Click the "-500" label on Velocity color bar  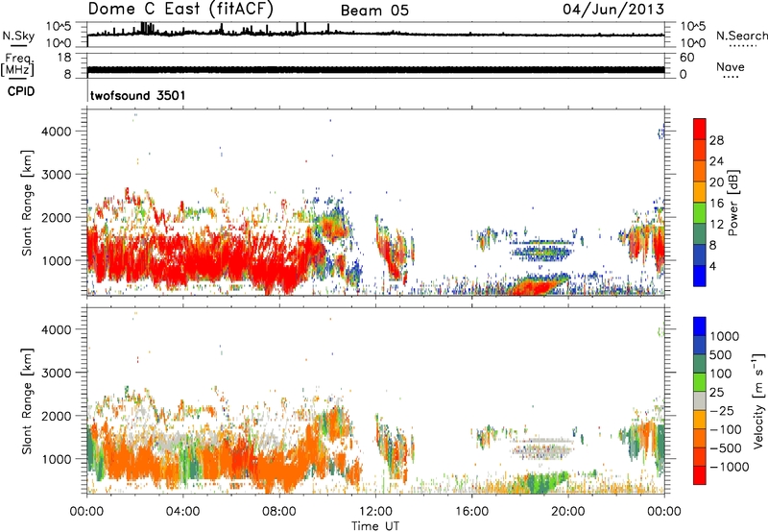tap(726, 448)
